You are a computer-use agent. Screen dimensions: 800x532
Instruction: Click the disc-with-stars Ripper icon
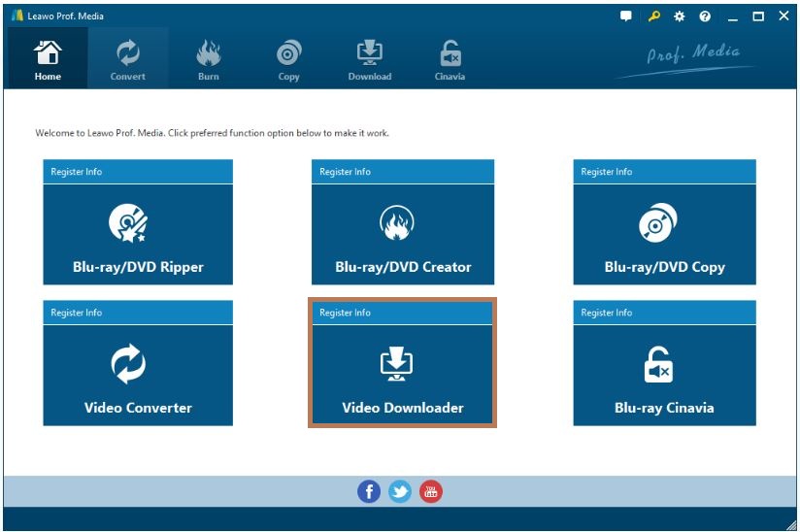(x=128, y=223)
